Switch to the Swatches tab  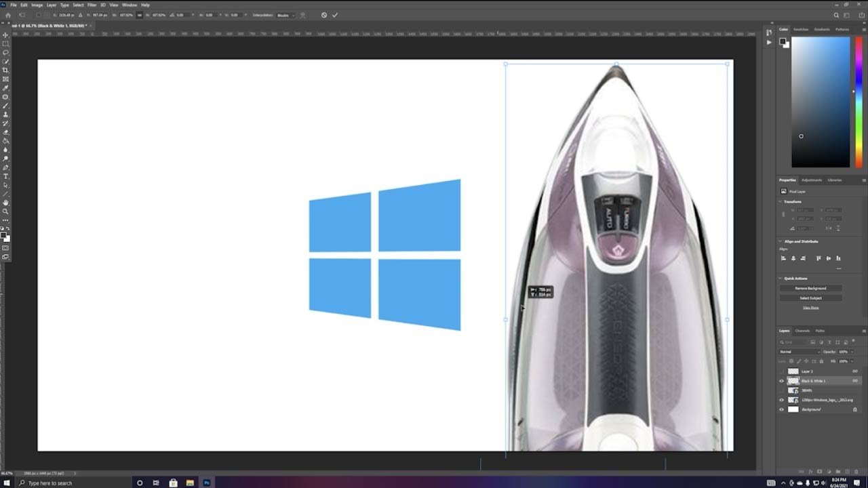(x=801, y=29)
